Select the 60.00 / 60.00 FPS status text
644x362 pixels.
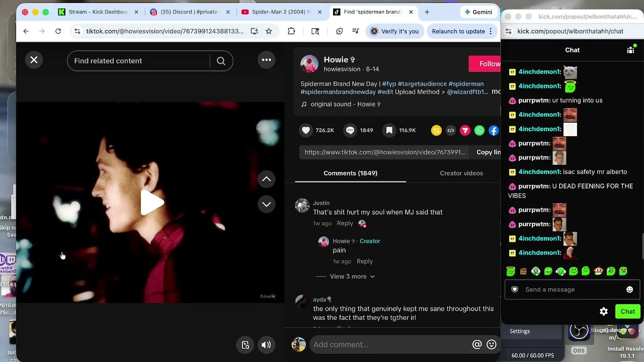tap(533, 355)
